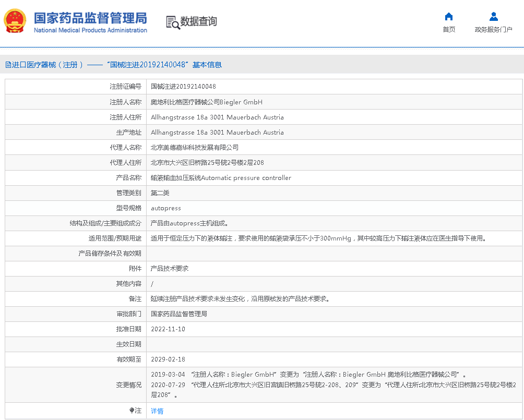Click the bullet icon beside 注
Screen dimensions: 524x420
(x=132, y=411)
